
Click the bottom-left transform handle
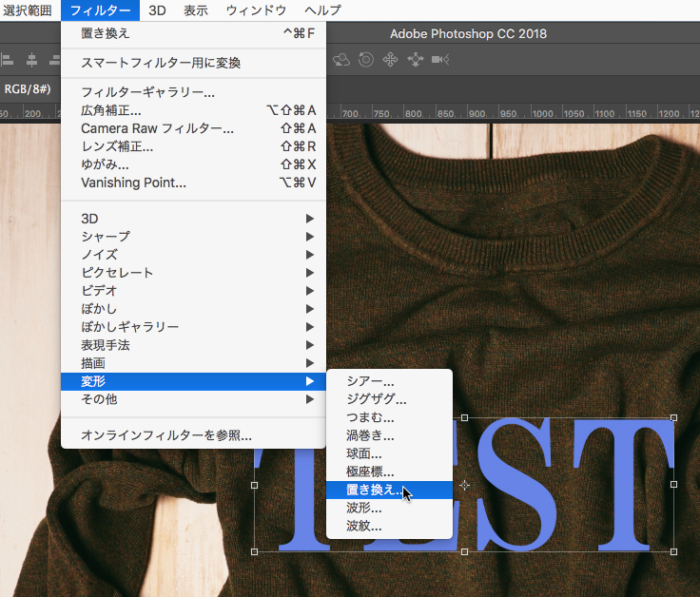(x=255, y=552)
